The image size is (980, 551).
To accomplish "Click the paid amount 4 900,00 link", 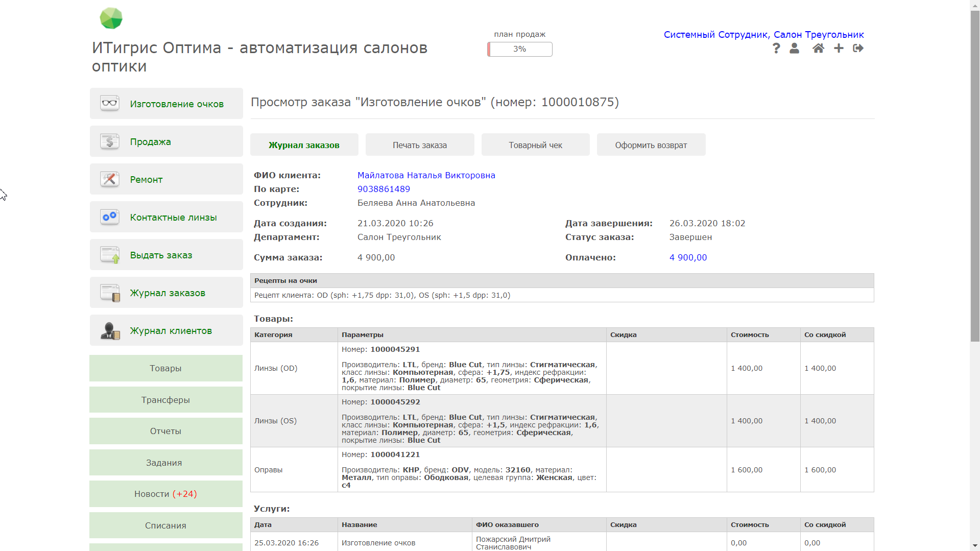I will 688,257.
